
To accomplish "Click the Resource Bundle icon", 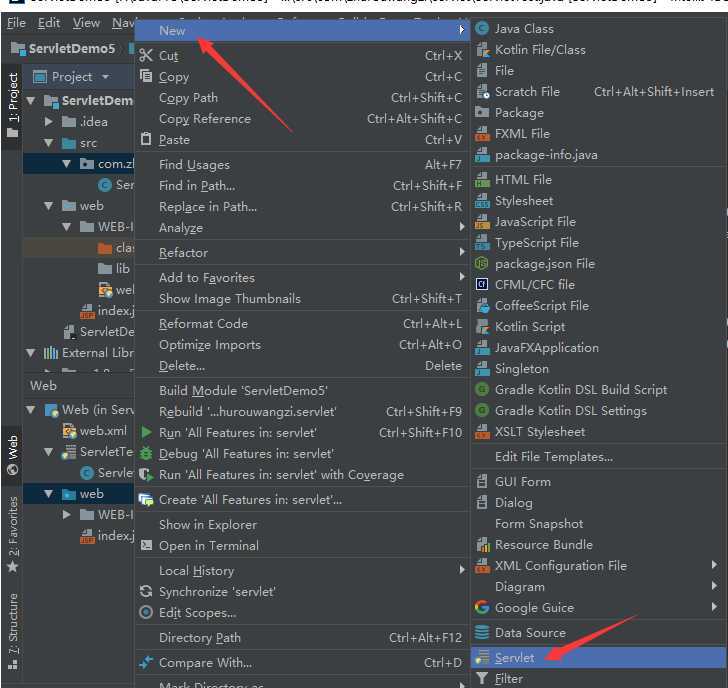I will point(483,544).
